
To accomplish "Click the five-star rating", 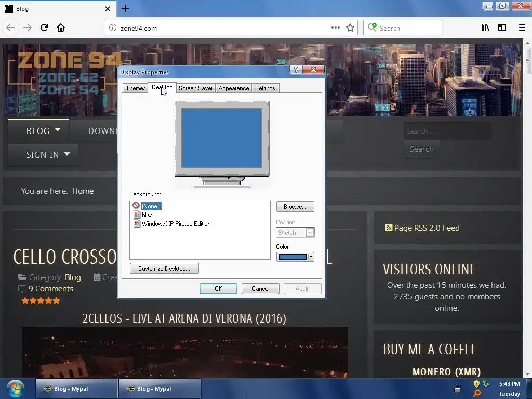I will pos(41,301).
